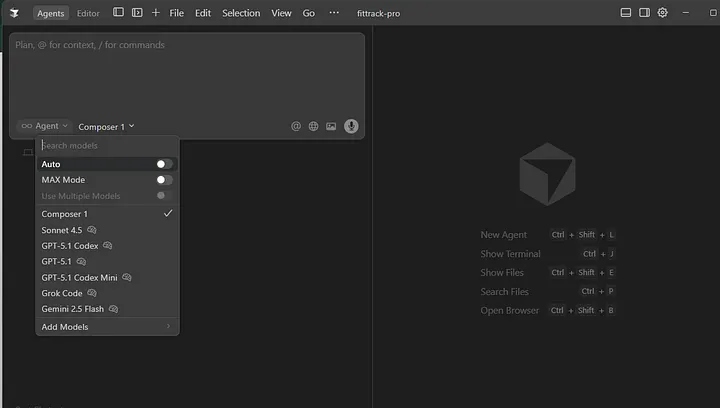Turn on the MAX Mode switch
This screenshot has height=408, width=720.
click(164, 180)
